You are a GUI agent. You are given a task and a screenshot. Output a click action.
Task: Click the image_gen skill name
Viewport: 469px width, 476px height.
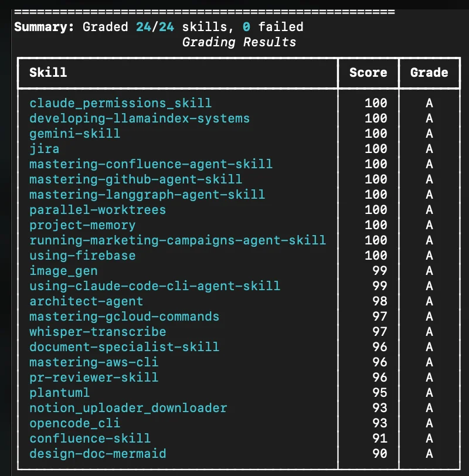point(63,271)
